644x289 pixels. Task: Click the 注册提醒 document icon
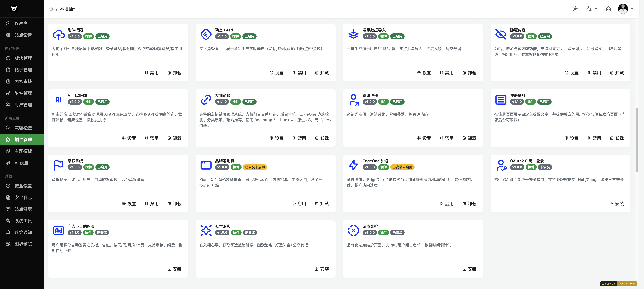pos(501,100)
